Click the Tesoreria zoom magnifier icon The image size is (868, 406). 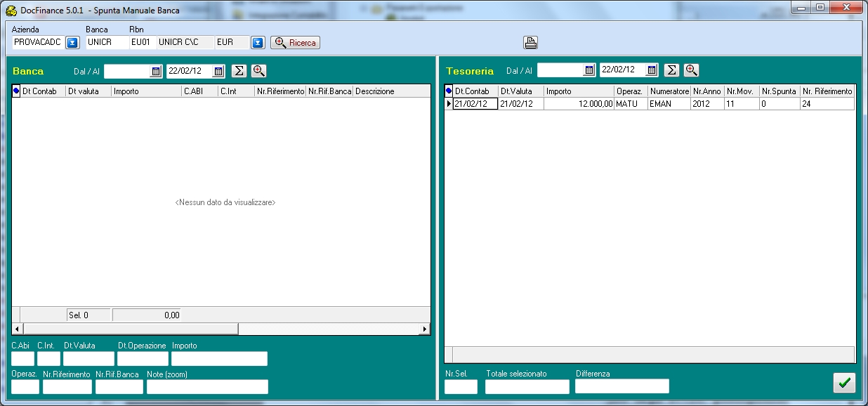pyautogui.click(x=692, y=70)
